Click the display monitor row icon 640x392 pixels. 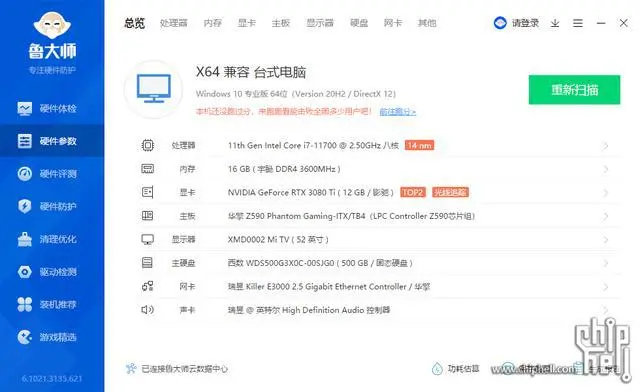point(148,239)
